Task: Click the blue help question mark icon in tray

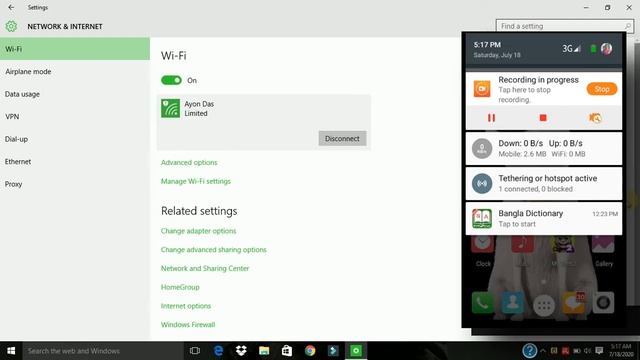Action: pyautogui.click(x=529, y=351)
